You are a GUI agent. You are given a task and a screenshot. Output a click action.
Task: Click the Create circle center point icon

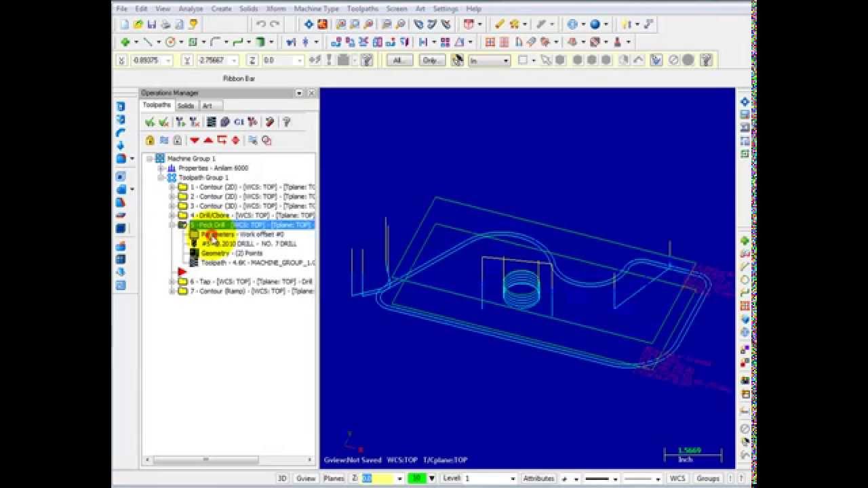pyautogui.click(x=170, y=42)
